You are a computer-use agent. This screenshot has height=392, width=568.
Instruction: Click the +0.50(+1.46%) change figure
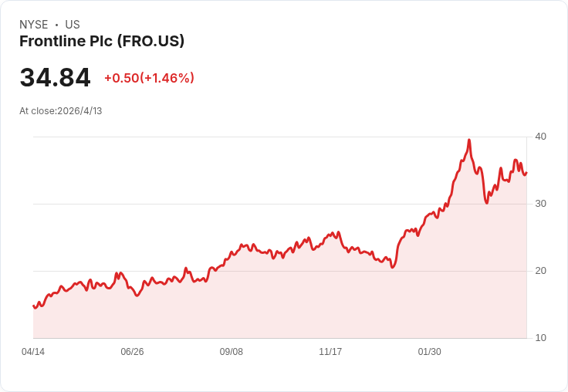click(x=149, y=78)
